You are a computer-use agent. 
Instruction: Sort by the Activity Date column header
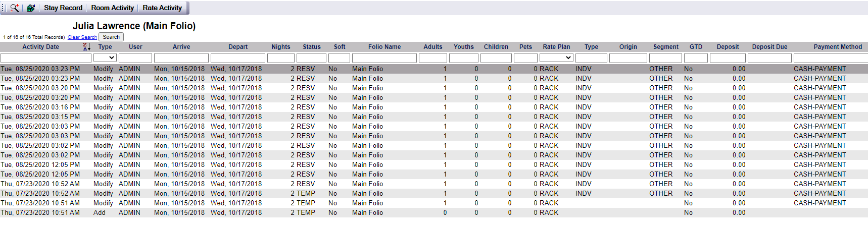pyautogui.click(x=41, y=46)
